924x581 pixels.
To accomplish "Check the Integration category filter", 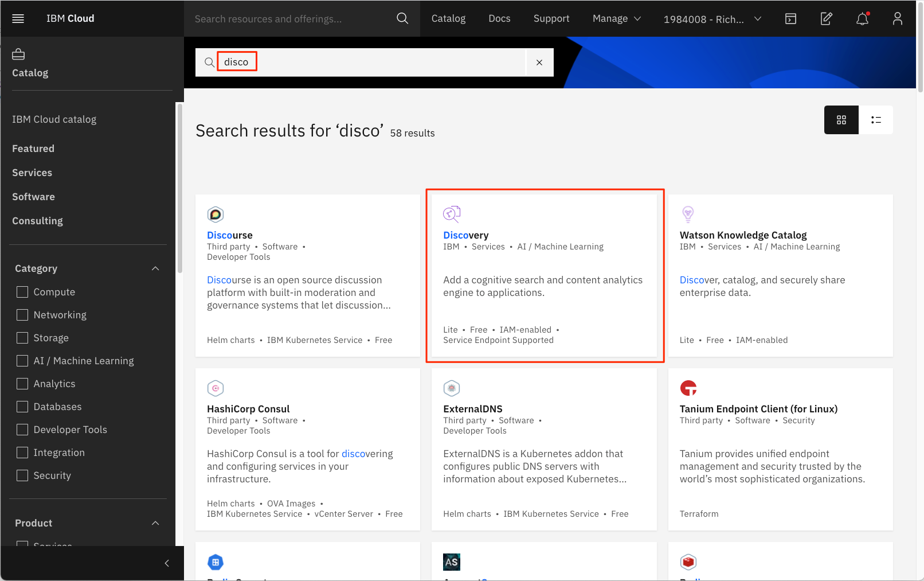I will 22,453.
